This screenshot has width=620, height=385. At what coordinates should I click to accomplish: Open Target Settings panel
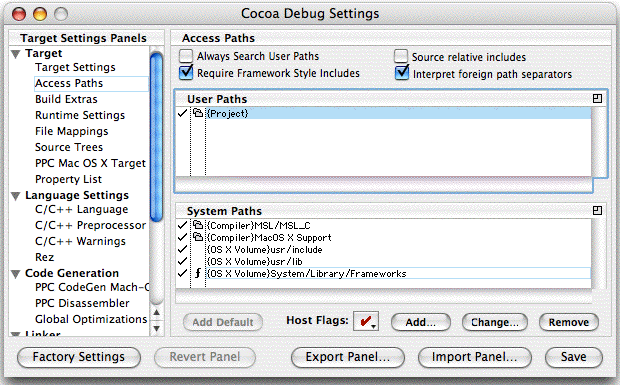75,67
